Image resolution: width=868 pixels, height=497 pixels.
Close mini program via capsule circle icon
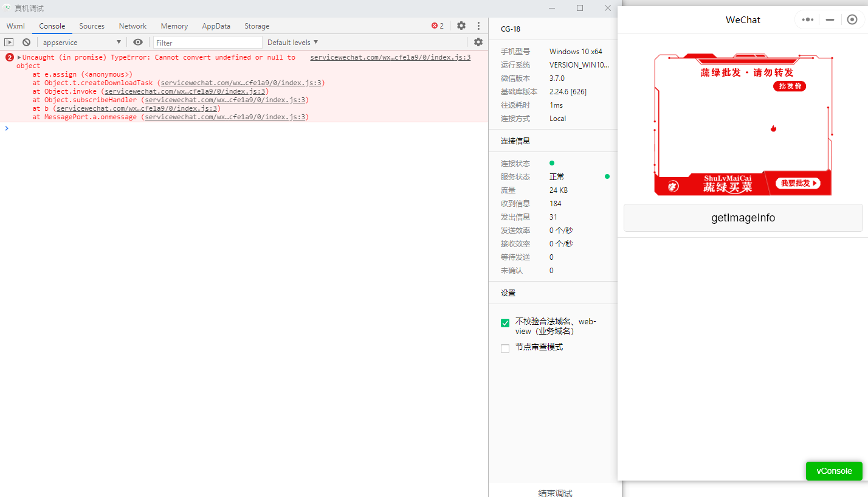coord(852,19)
